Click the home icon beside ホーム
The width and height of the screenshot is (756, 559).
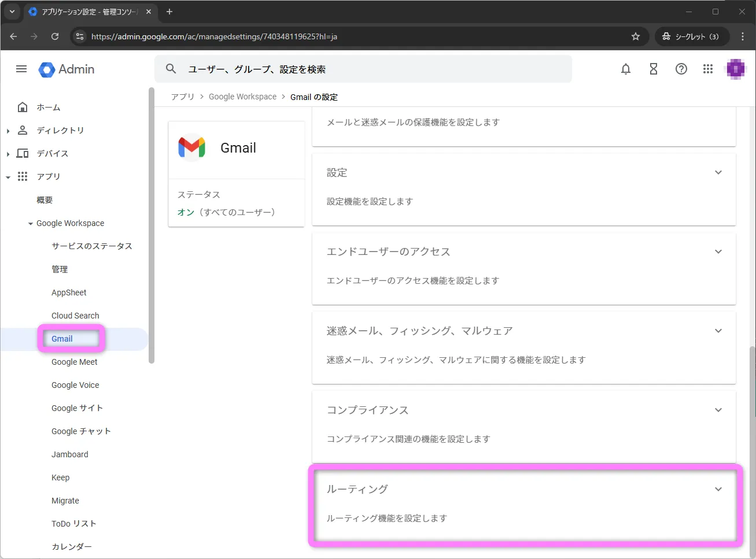pos(23,107)
